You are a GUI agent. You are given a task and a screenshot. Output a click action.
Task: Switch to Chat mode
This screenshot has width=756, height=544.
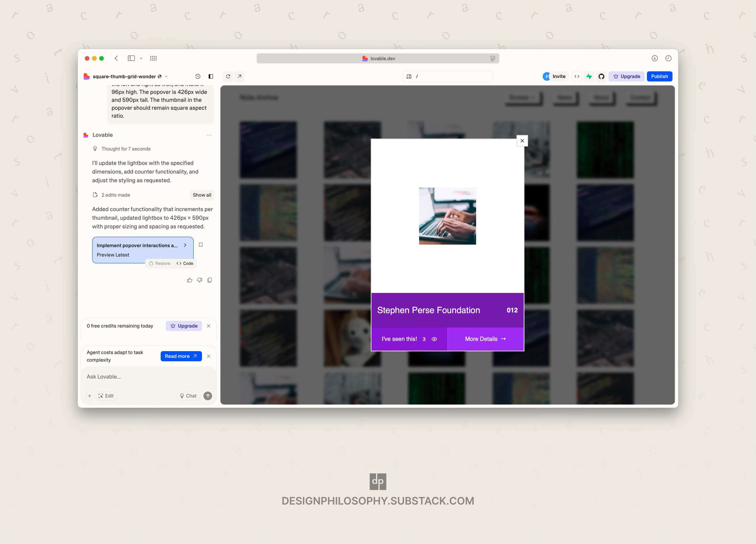(x=188, y=396)
